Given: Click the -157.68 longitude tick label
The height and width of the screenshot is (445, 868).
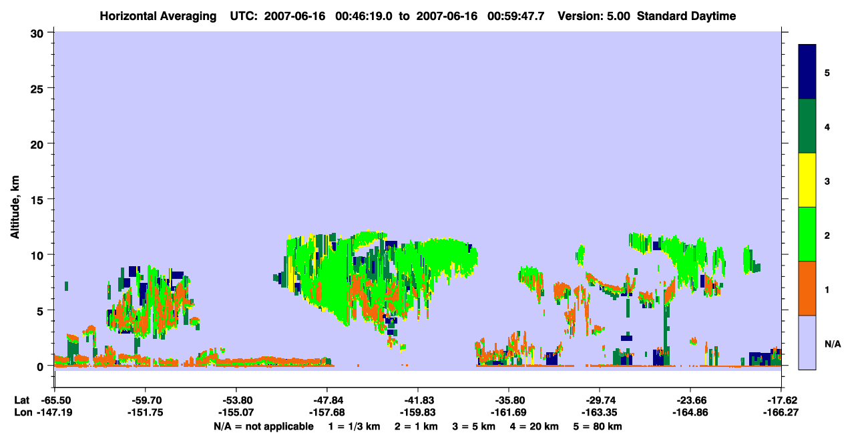Looking at the screenshot, I should [327, 413].
